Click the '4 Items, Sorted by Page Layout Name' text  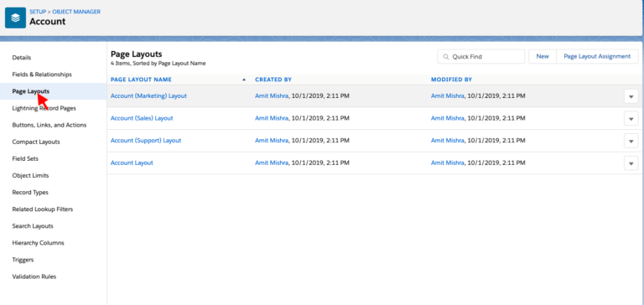158,64
